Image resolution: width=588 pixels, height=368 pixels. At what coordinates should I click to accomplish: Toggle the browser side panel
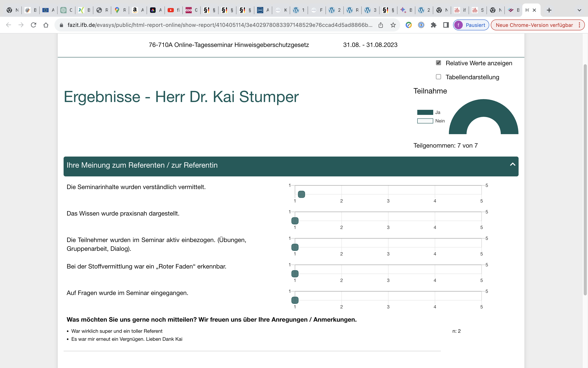pyautogui.click(x=446, y=25)
